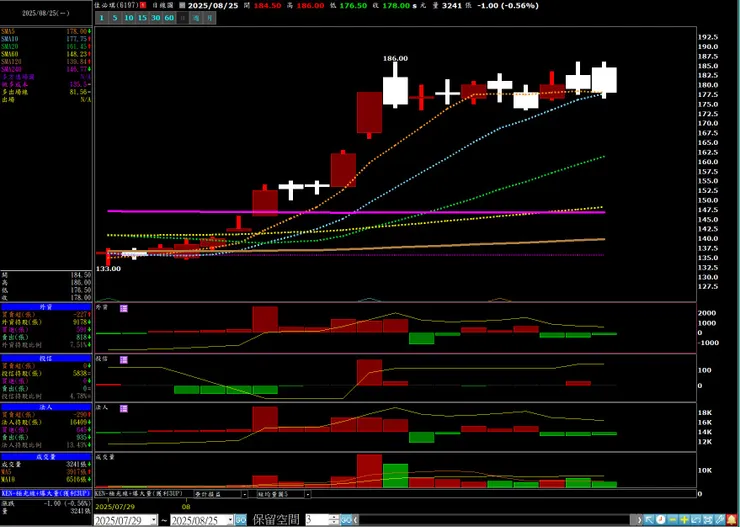740x527 pixels.
Task: Click the SMA240 legend row
Action: coord(46,69)
